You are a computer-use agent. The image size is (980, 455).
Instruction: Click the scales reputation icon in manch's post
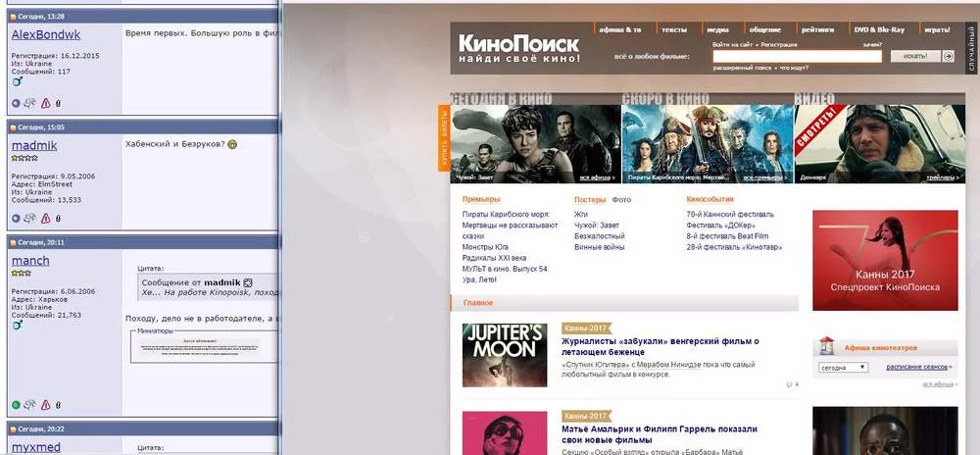(x=30, y=405)
